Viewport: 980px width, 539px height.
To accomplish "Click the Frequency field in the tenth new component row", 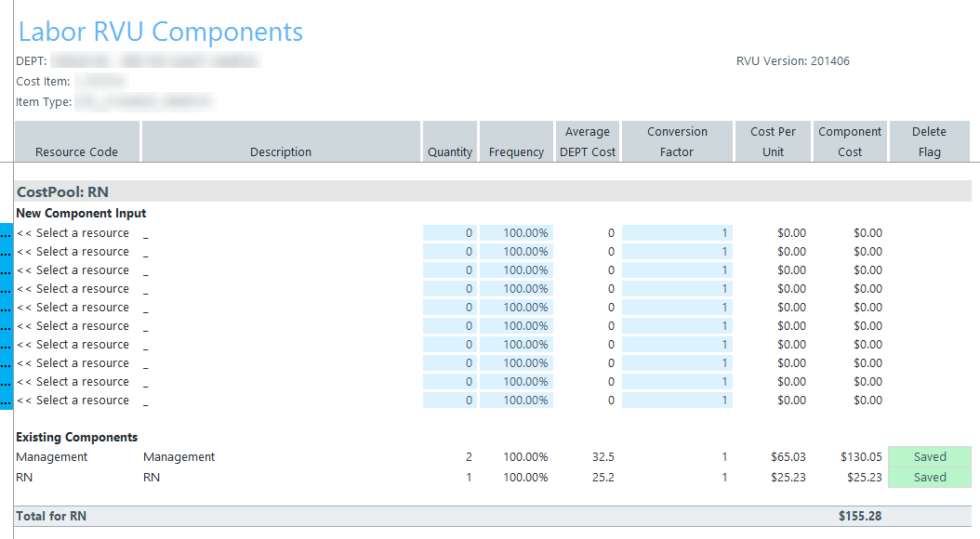I will (x=516, y=401).
